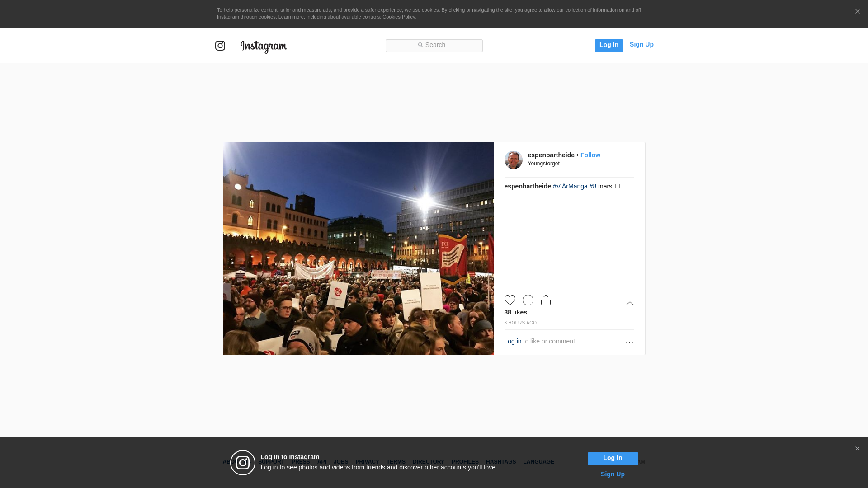Open the LANGUAGE selector in footer

[538, 462]
